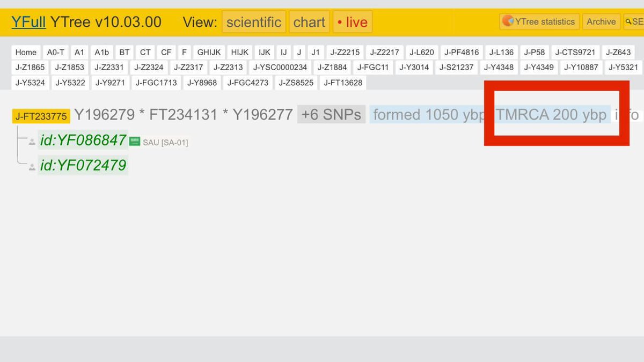Screen dimensions: 644x362
Task: Navigate to A1b haplogroup
Action: click(101, 52)
